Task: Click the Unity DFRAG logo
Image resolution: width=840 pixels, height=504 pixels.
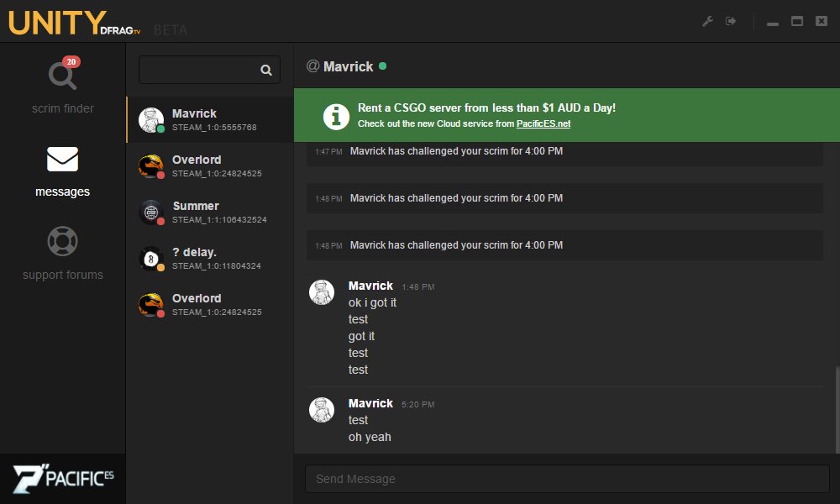Action: (74, 23)
